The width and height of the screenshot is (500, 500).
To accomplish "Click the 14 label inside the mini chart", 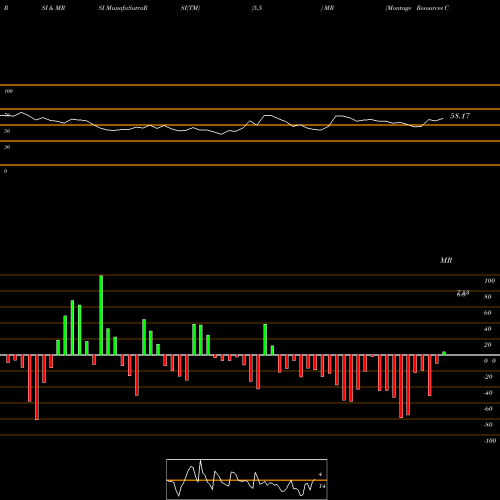I will (x=322, y=486).
